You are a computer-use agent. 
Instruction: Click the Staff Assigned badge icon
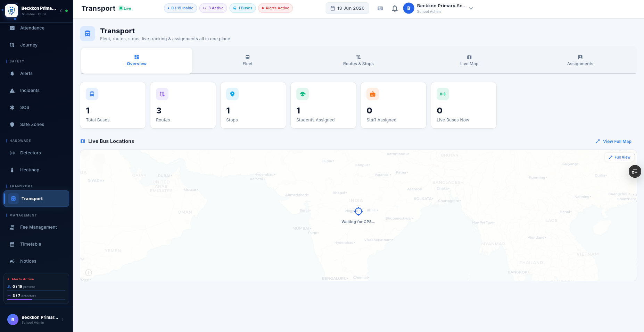pyautogui.click(x=373, y=94)
